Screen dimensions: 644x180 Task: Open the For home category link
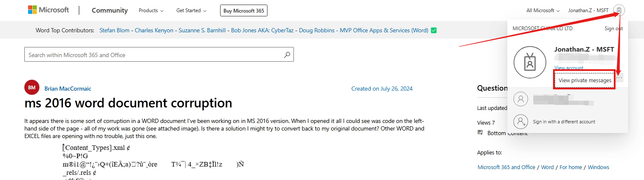(571, 167)
